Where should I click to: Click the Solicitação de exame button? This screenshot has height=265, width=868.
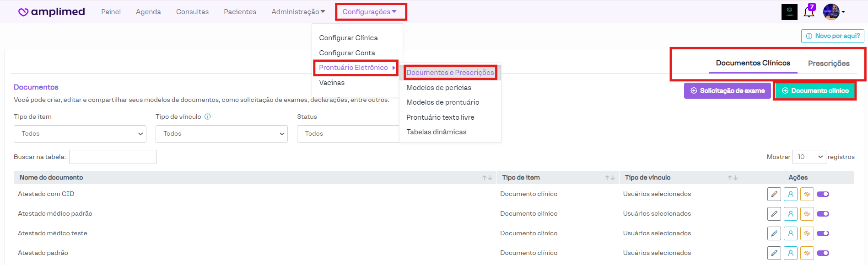pos(727,90)
